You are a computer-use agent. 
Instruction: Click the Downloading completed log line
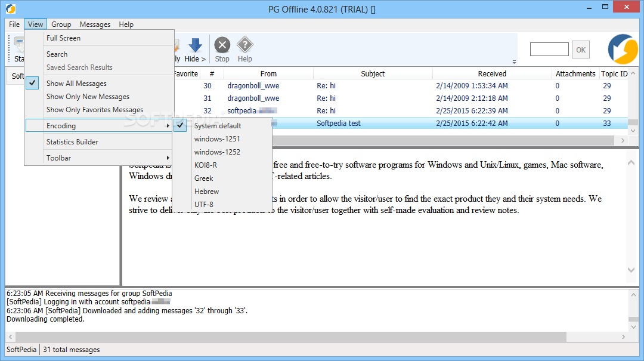click(x=45, y=319)
